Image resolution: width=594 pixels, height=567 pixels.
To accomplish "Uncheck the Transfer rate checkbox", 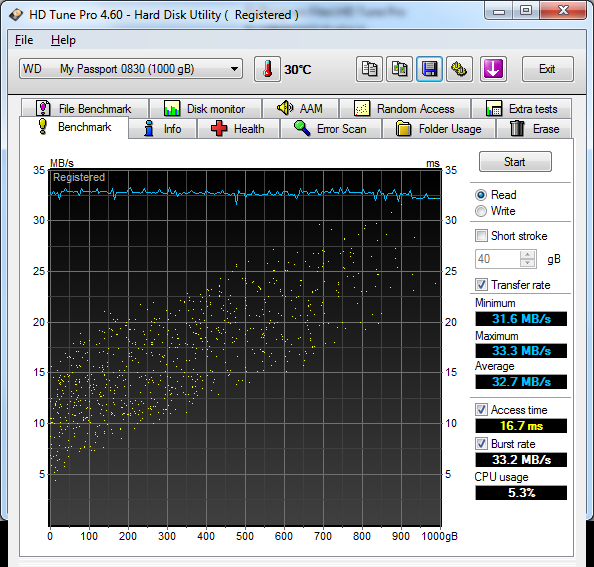I will 481,284.
